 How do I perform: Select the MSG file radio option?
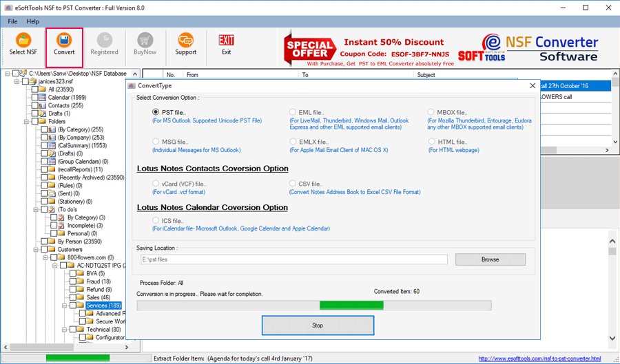(156, 141)
